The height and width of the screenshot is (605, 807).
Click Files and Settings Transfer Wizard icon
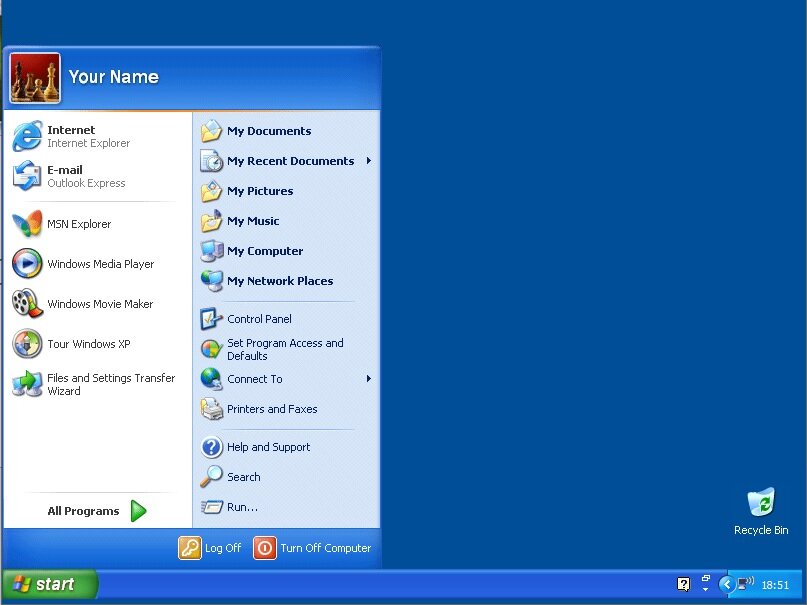coord(27,384)
